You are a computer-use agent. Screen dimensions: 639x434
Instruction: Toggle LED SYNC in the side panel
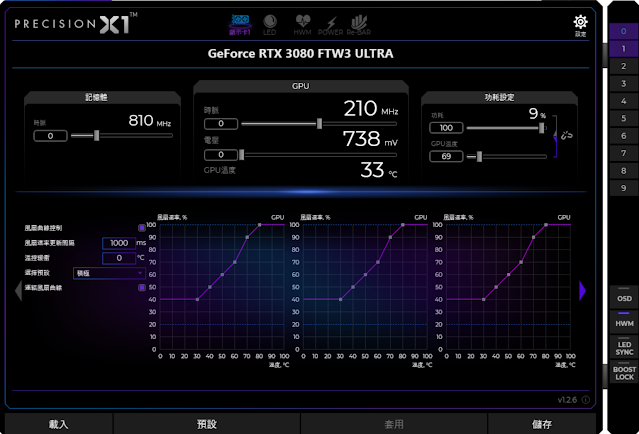pos(624,348)
